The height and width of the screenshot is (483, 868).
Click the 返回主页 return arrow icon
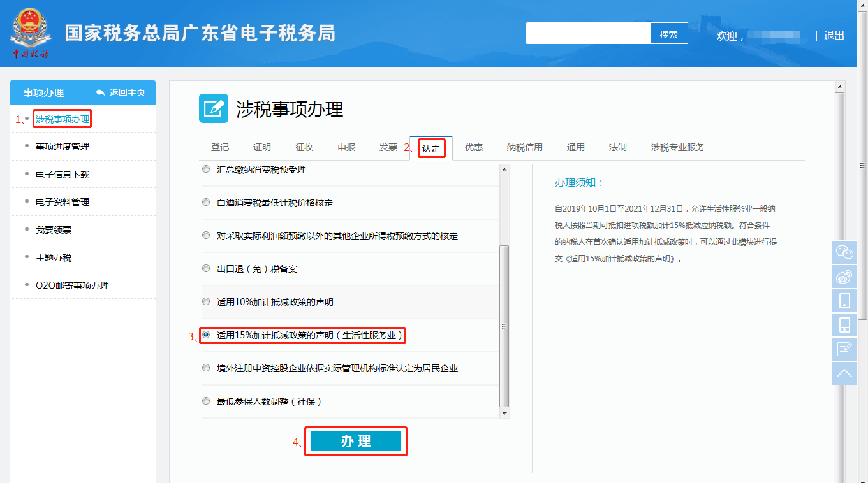100,92
